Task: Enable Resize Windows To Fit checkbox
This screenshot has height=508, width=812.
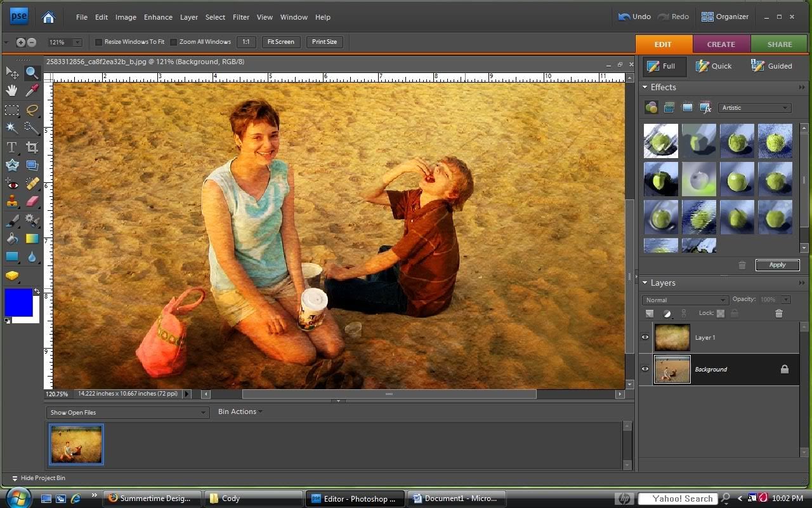Action: click(x=98, y=42)
